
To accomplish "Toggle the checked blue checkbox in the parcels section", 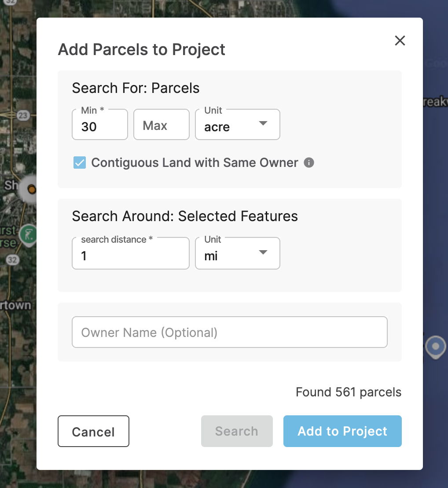I will tap(80, 163).
